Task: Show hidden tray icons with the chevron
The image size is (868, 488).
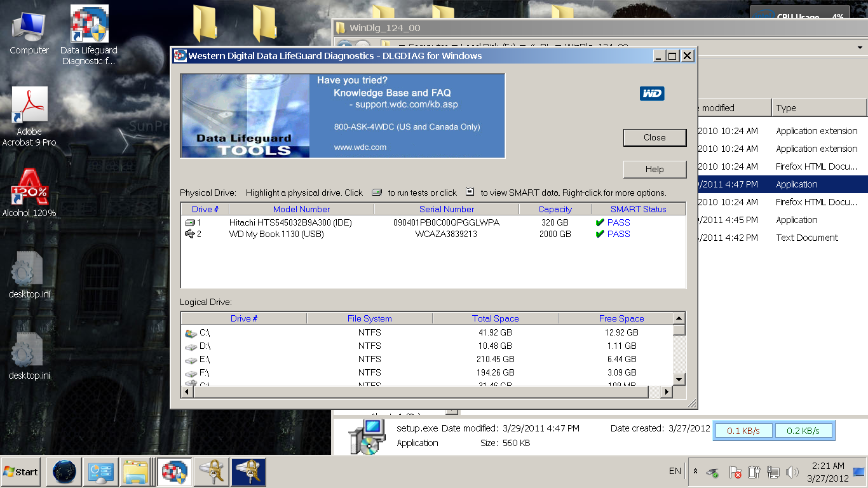Action: [695, 471]
